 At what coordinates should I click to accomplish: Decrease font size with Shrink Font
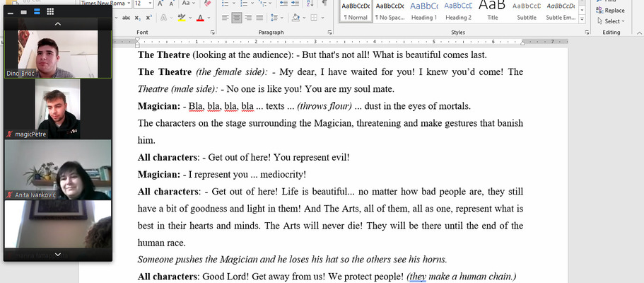click(171, 3)
